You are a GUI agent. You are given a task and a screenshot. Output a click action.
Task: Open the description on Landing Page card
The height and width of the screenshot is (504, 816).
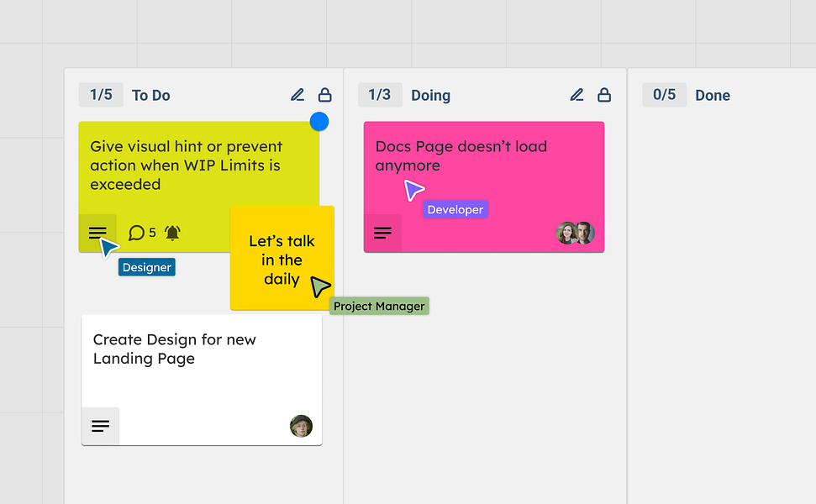101,426
